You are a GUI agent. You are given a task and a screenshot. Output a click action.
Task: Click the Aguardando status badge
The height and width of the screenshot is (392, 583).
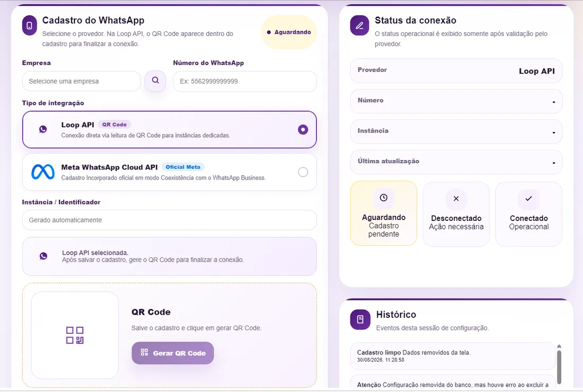(289, 32)
